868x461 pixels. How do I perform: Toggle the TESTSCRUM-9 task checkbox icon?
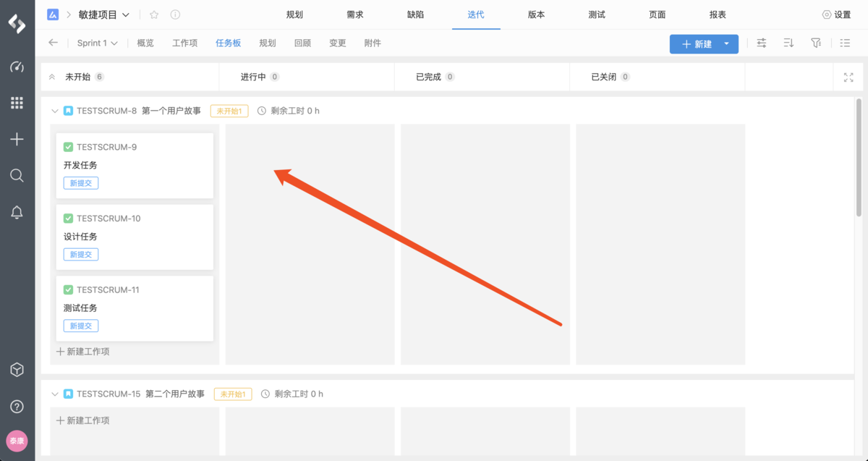point(69,147)
